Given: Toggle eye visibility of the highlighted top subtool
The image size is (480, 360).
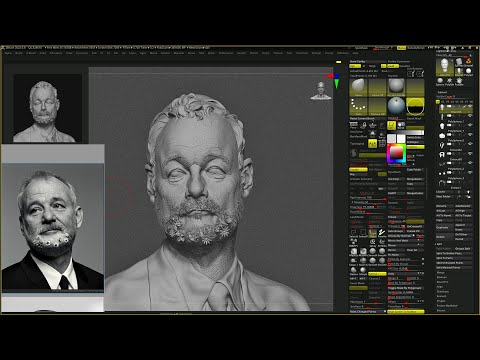Looking at the screenshot, I should tap(470, 106).
